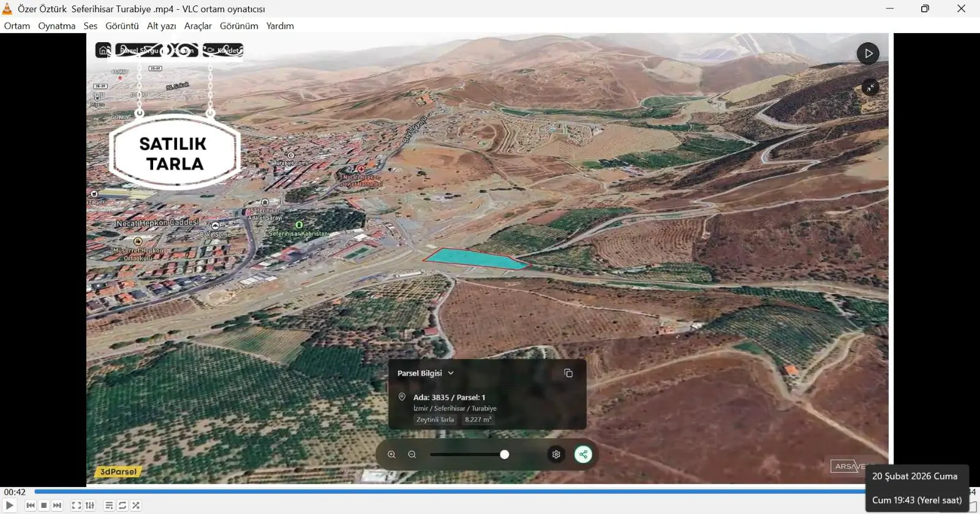Open the Ses menu
The image size is (980, 514).
91,26
